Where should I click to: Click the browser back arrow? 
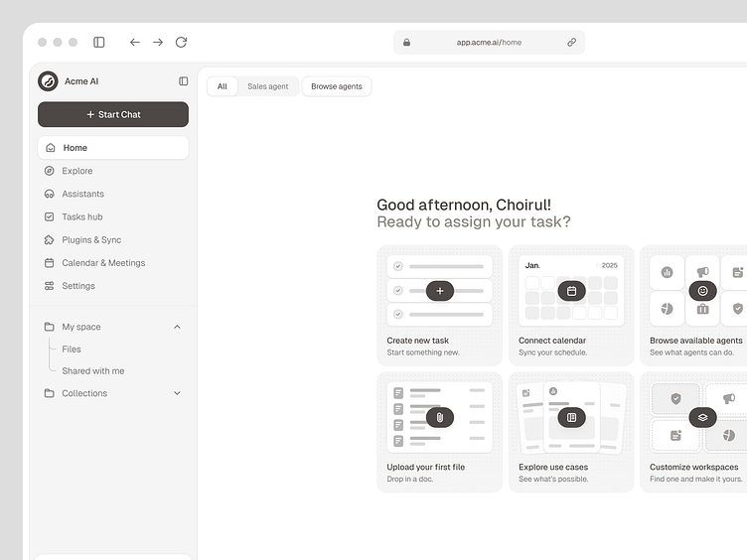click(135, 43)
